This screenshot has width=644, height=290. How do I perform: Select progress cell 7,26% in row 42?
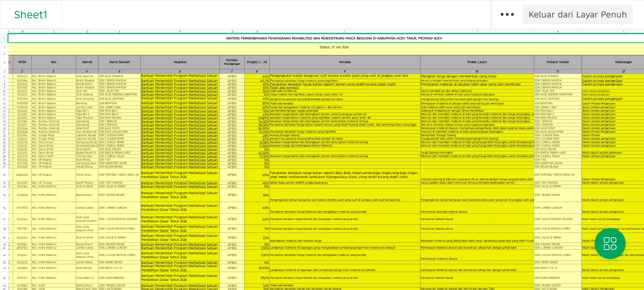click(257, 255)
